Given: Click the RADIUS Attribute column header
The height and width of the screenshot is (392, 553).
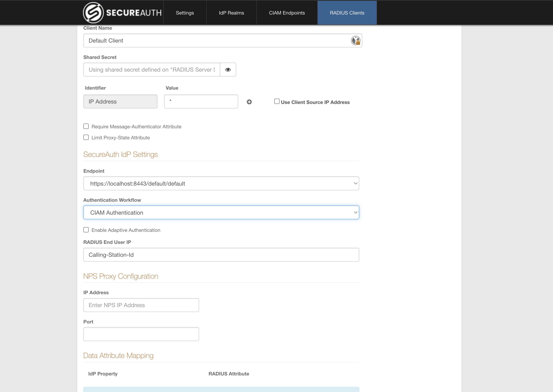Looking at the screenshot, I should coord(229,374).
